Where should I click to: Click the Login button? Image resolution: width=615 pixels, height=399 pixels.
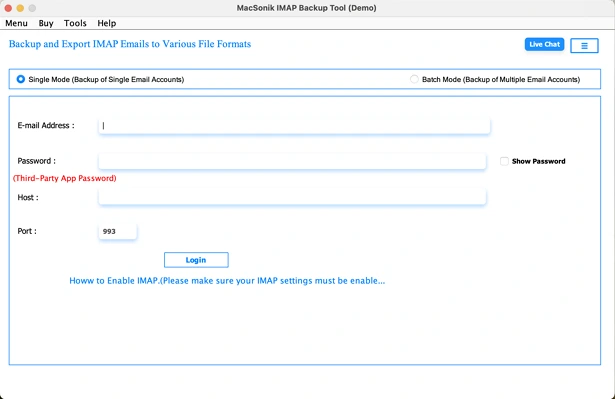pyautogui.click(x=196, y=260)
